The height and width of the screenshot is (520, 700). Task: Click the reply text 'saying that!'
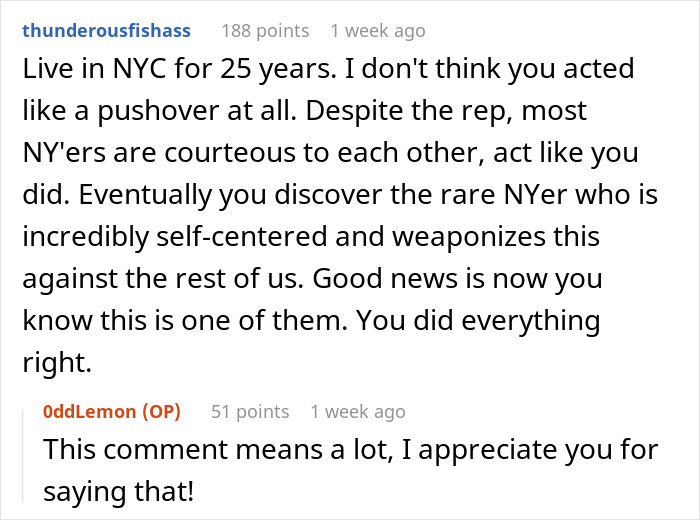119,491
